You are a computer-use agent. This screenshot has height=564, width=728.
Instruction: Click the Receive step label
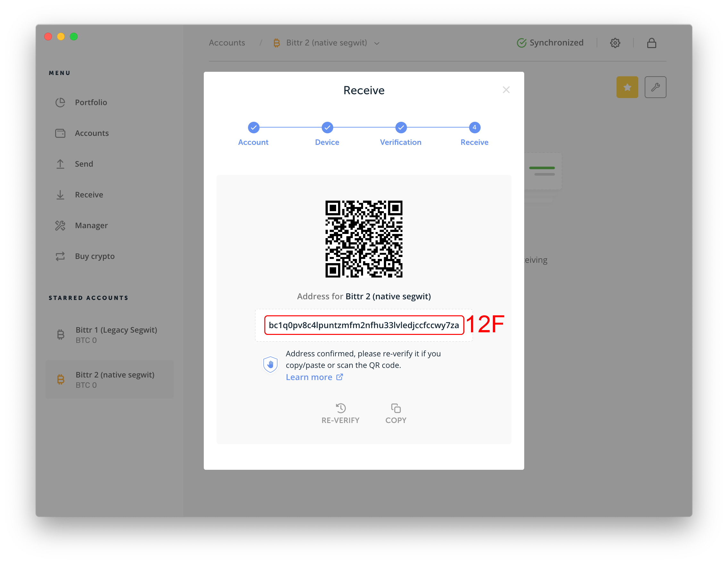click(x=474, y=142)
